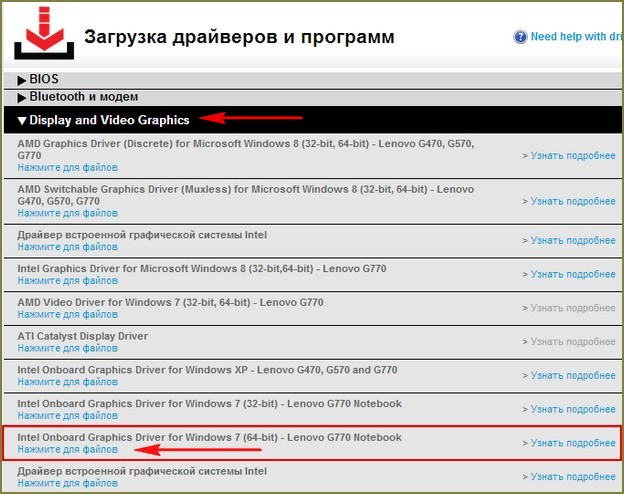The height and width of the screenshot is (494, 624).
Task: Open files link under Intel Graphics Driver Windows 8
Action: coord(67,280)
